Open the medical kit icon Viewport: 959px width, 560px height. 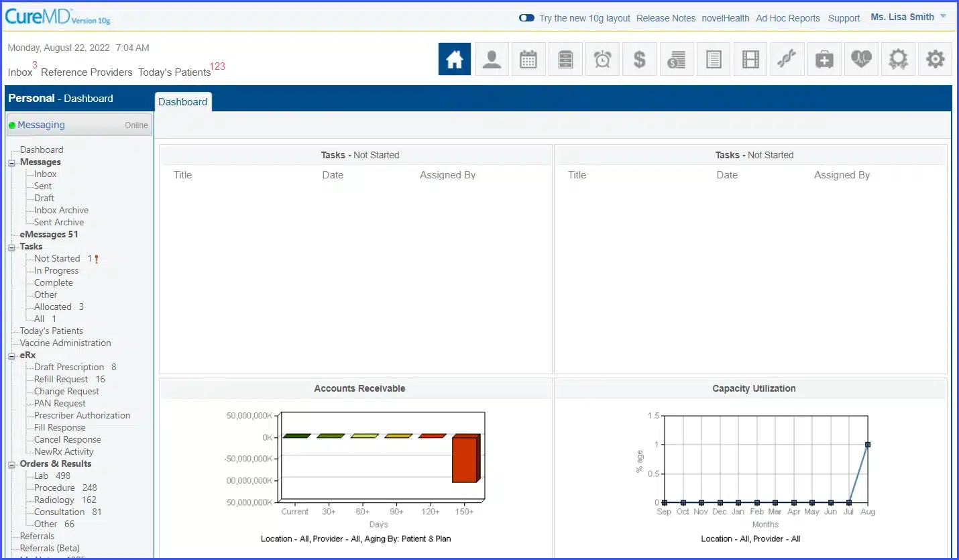[x=824, y=59]
